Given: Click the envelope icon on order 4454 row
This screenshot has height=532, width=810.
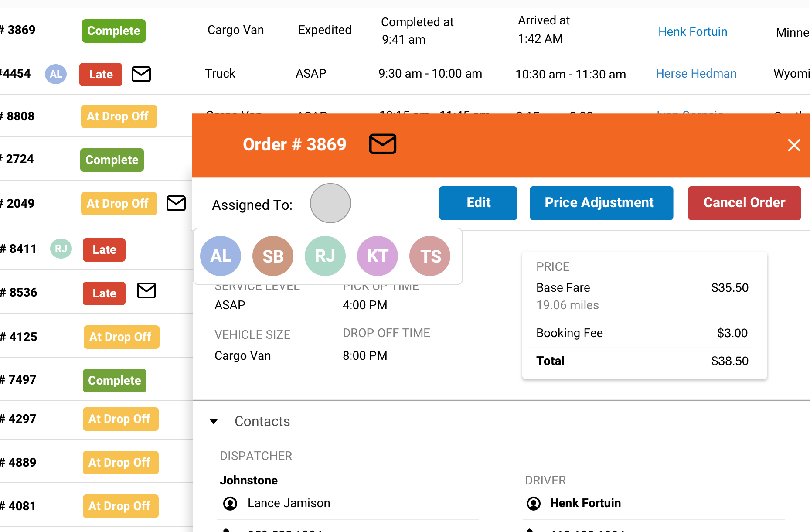Looking at the screenshot, I should click(x=141, y=74).
